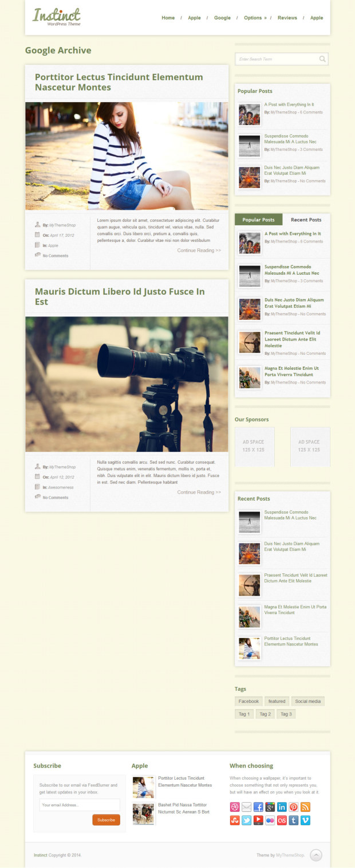
Task: Open the YouTube social icon
Action: pos(258,820)
